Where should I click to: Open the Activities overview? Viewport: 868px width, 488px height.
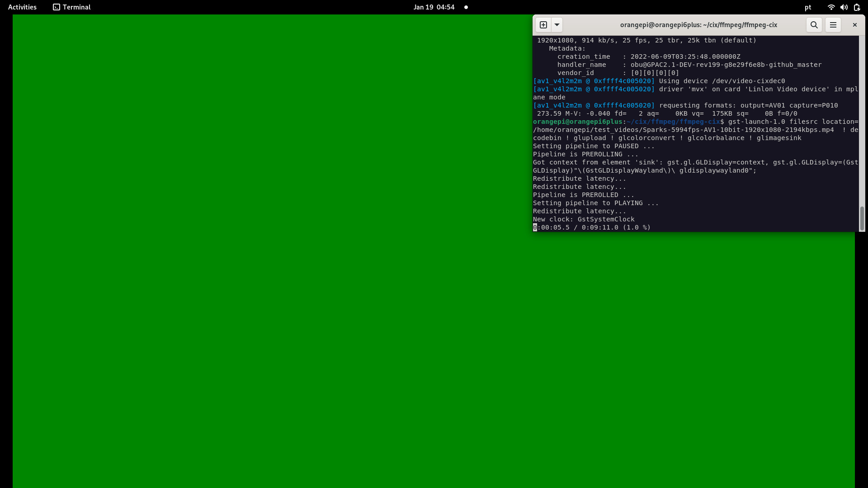(22, 7)
